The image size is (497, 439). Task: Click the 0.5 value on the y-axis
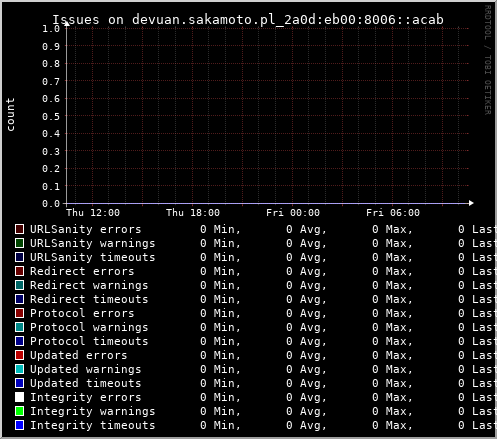tap(51, 116)
